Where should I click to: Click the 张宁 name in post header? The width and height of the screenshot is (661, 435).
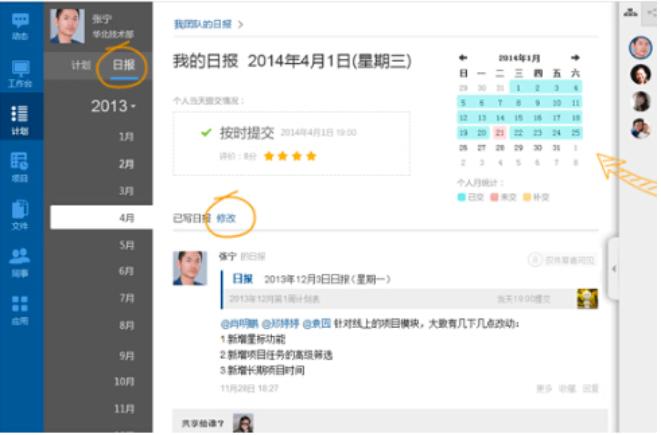click(x=228, y=256)
